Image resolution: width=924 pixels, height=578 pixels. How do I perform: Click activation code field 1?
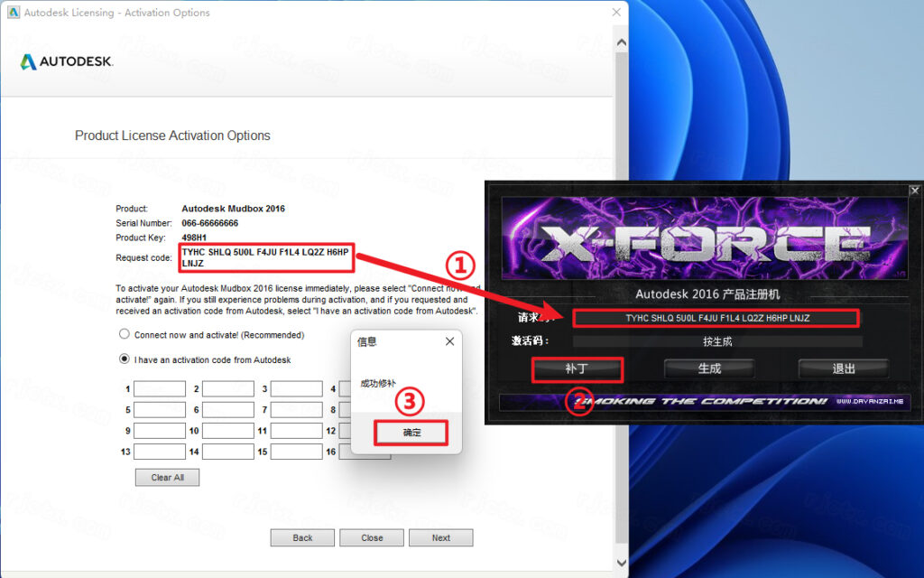(160, 388)
